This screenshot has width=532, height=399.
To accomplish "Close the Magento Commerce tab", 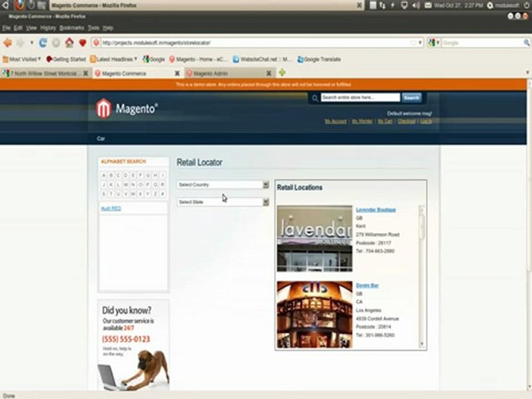I will click(x=177, y=73).
